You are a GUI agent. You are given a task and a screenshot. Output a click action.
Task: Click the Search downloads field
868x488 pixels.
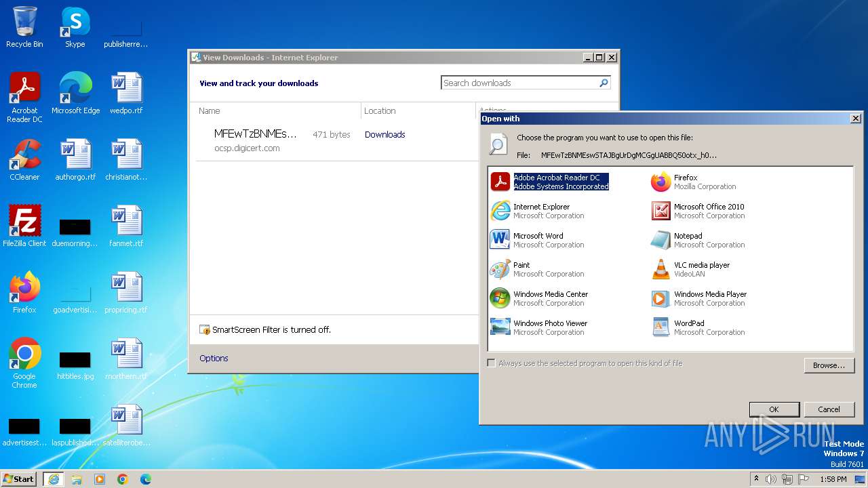[x=519, y=83]
